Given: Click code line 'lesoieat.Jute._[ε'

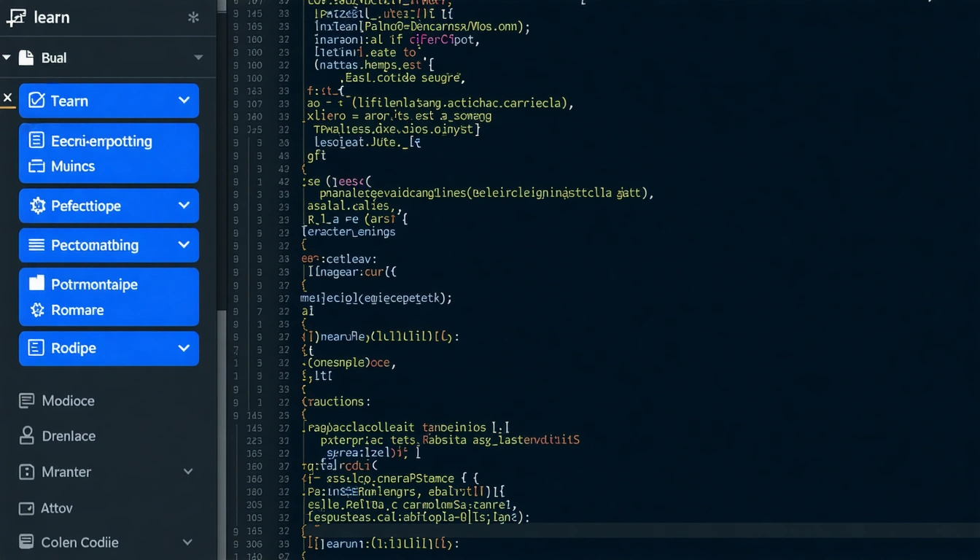Looking at the screenshot, I should point(367,142).
